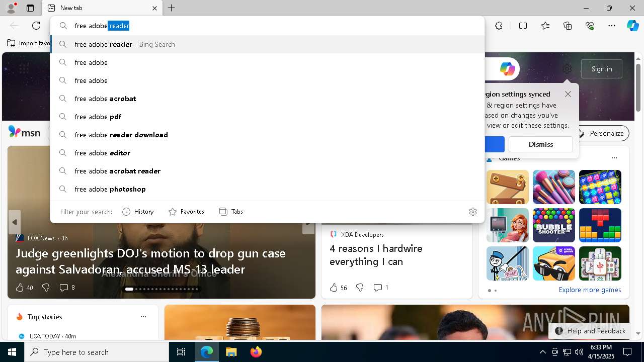The width and height of the screenshot is (644, 362).
Task: Open a new tab with plus button
Action: 172,8
